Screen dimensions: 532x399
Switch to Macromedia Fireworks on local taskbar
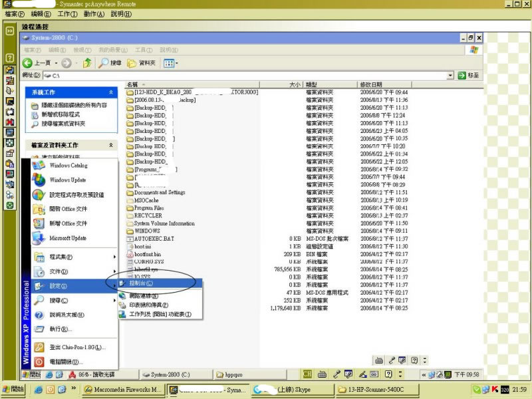click(124, 390)
